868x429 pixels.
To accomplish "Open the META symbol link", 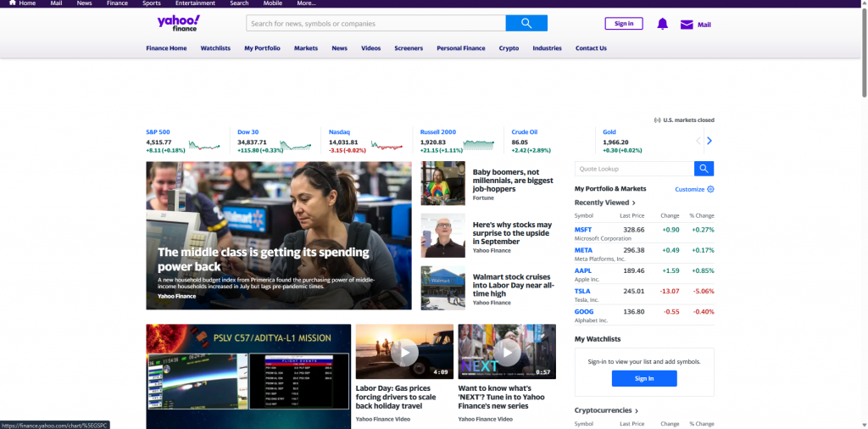I will coord(583,250).
